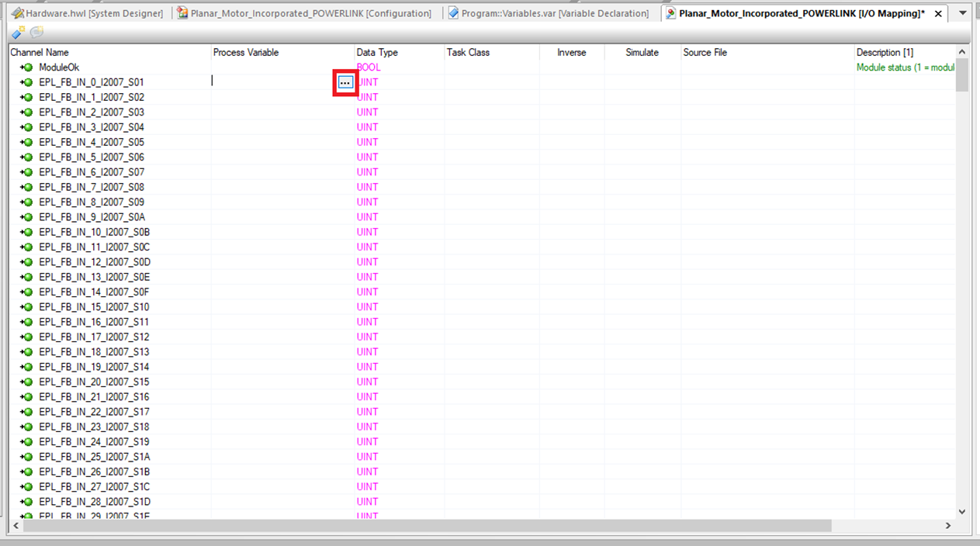Click the Channel Name column header

click(x=40, y=53)
